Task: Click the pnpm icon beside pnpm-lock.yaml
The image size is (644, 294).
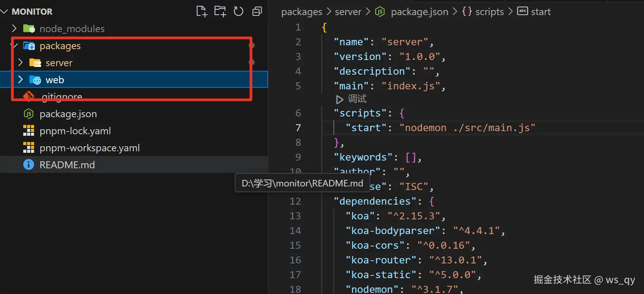Action: pos(29,131)
